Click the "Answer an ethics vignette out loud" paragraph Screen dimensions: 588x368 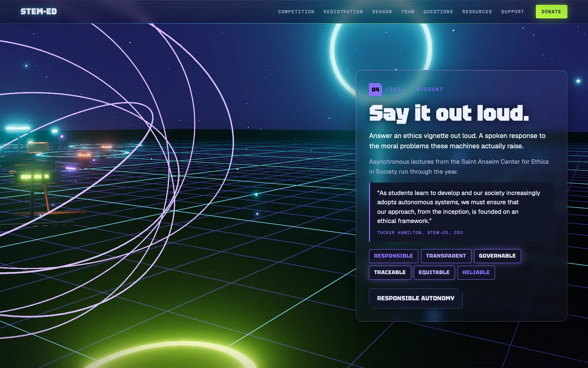pos(457,141)
